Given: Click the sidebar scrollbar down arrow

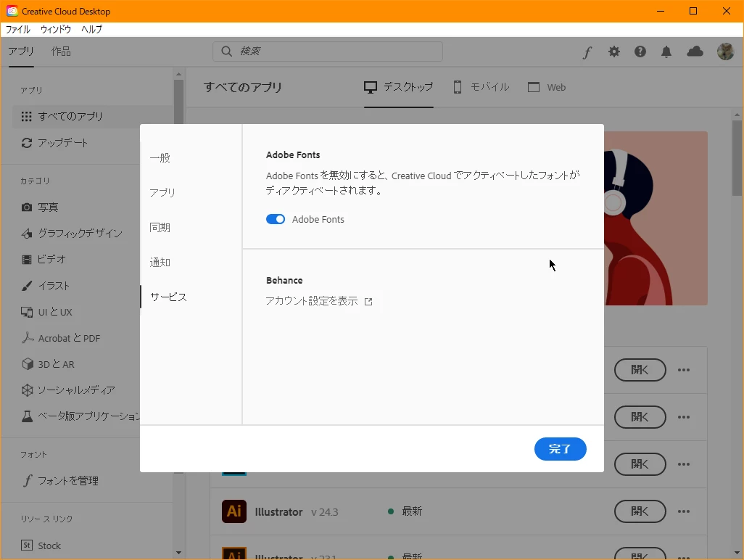Looking at the screenshot, I should [178, 553].
